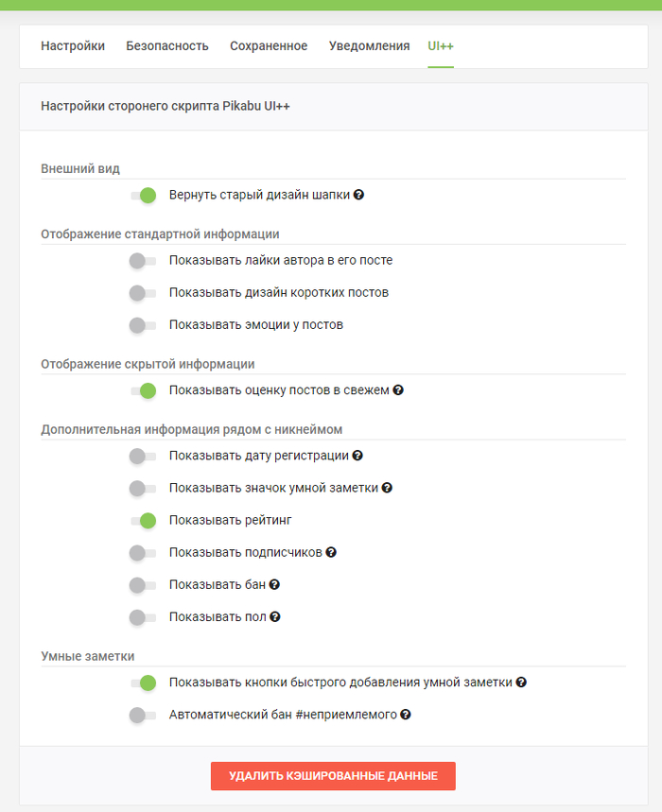Disable 'Вернуть старый дизайн шапки' toggle

pyautogui.click(x=143, y=196)
